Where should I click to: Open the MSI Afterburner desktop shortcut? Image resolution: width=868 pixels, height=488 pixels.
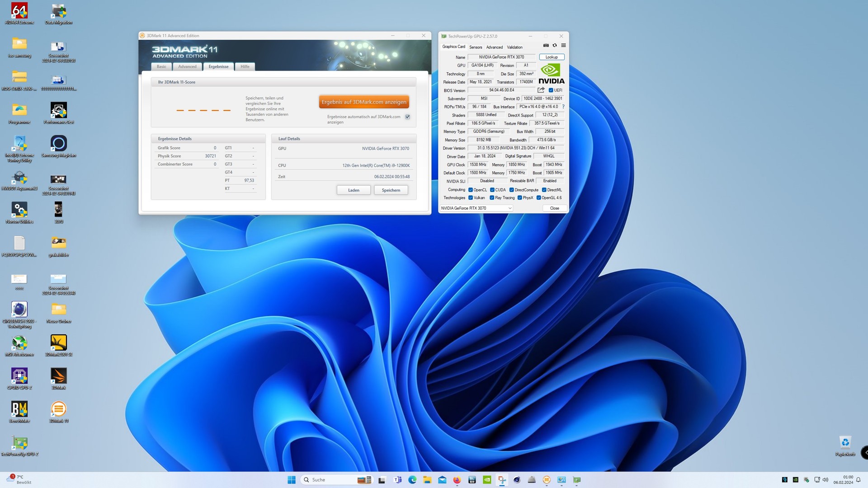(19, 346)
